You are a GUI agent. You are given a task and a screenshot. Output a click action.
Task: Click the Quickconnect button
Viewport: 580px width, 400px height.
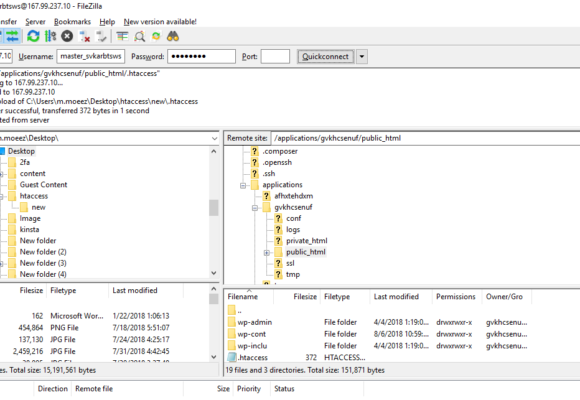coord(326,57)
